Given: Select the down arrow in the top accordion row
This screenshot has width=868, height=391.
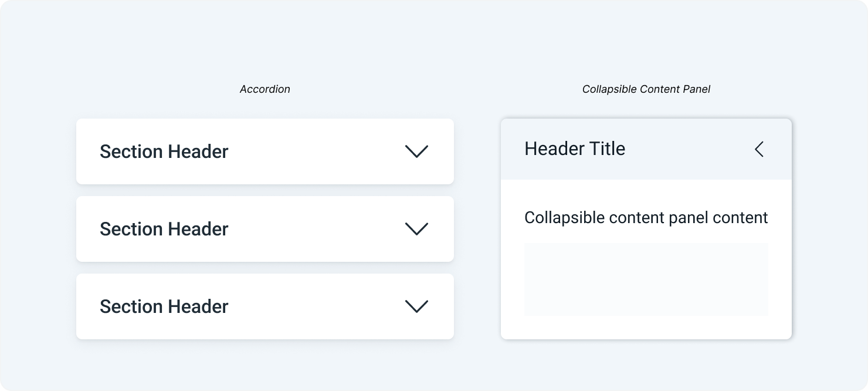Looking at the screenshot, I should [417, 151].
